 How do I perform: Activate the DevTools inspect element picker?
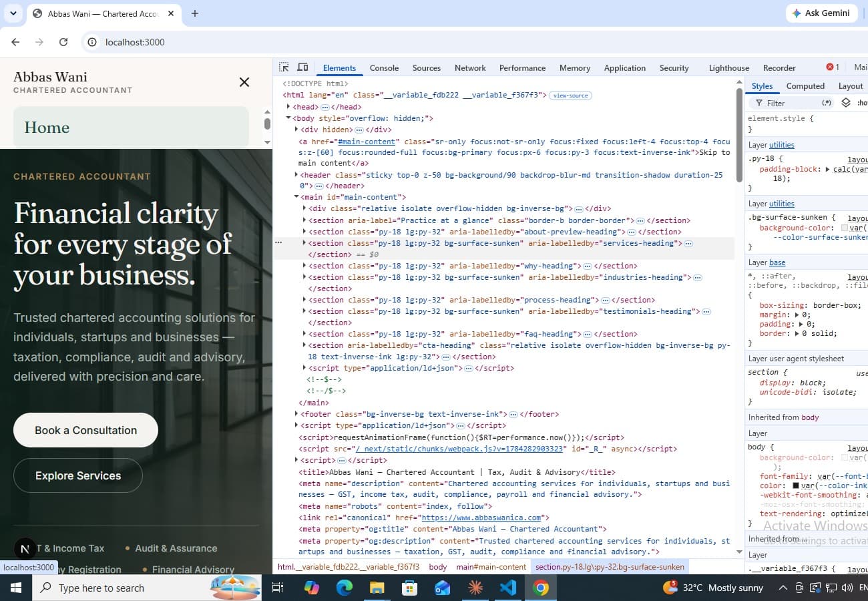[x=284, y=67]
